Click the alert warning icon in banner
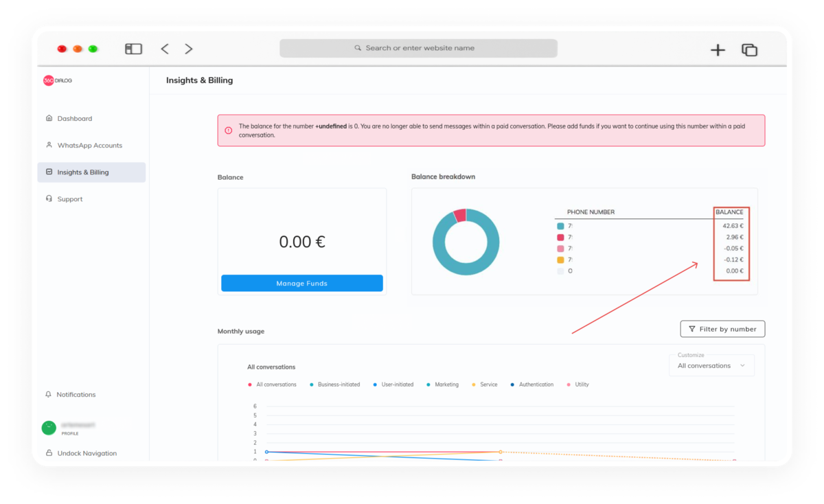824x504 pixels. coord(229,130)
